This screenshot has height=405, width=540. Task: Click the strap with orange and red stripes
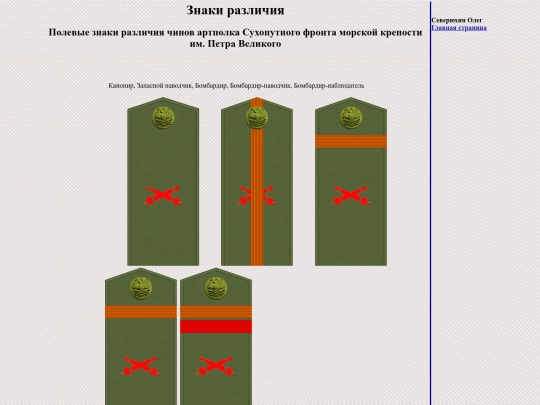(x=216, y=336)
